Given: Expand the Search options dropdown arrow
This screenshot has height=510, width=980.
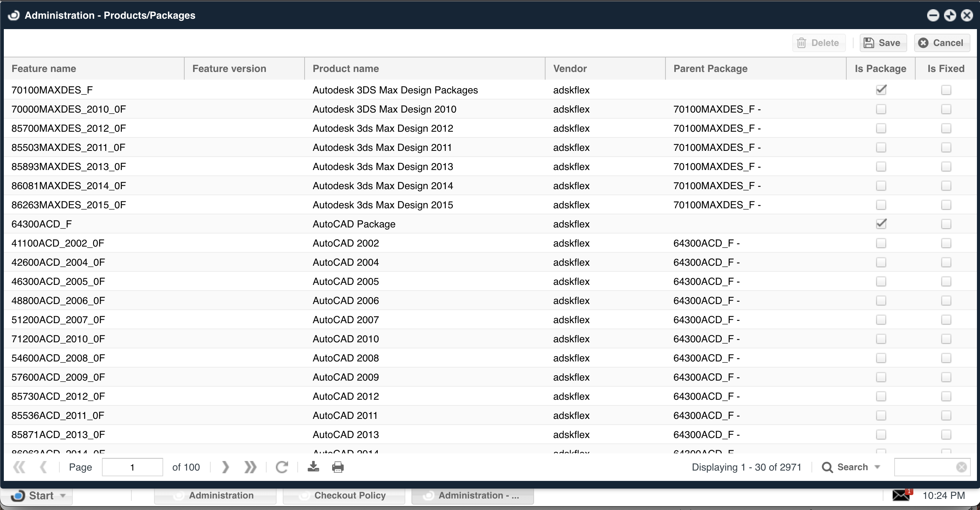Looking at the screenshot, I should click(878, 467).
